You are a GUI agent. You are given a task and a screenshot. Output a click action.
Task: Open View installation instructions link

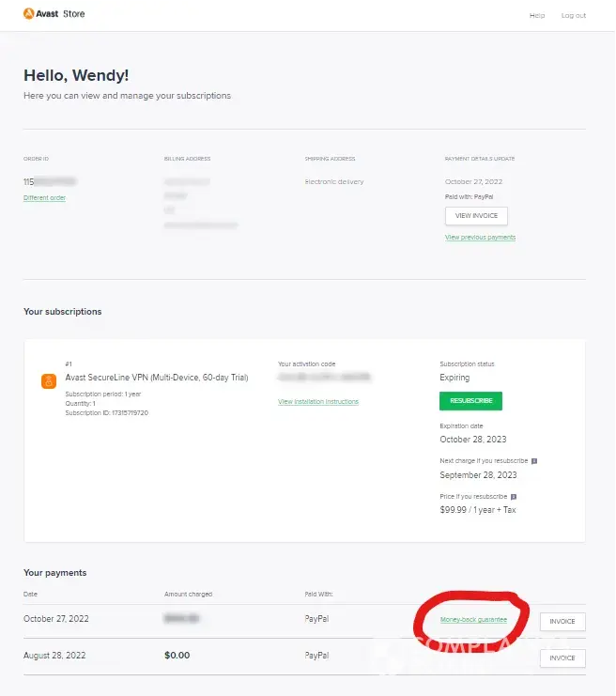click(318, 401)
